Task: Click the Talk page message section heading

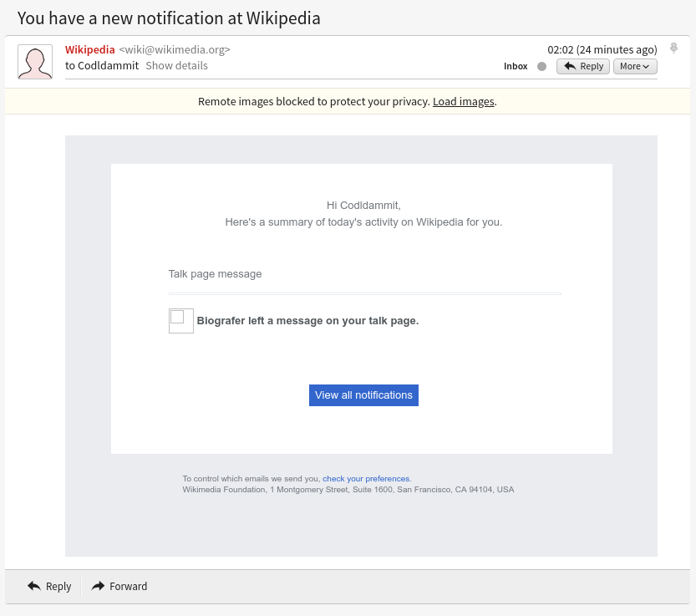Action: (215, 274)
